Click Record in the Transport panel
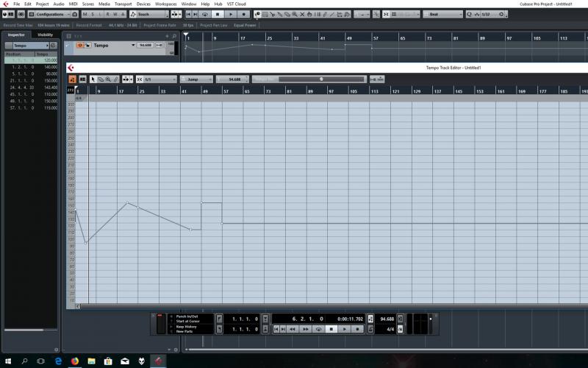This screenshot has width=588, height=368. click(357, 329)
